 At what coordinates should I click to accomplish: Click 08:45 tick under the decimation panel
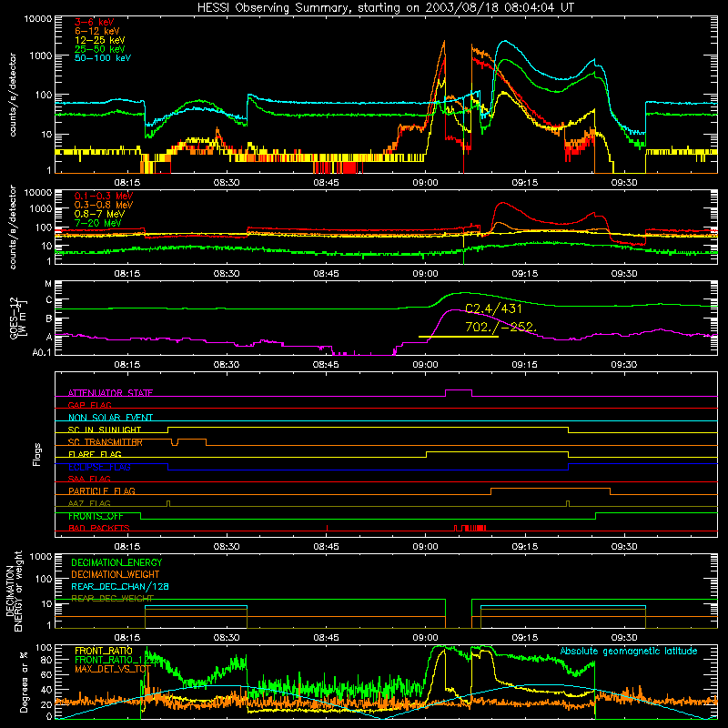tap(326, 638)
